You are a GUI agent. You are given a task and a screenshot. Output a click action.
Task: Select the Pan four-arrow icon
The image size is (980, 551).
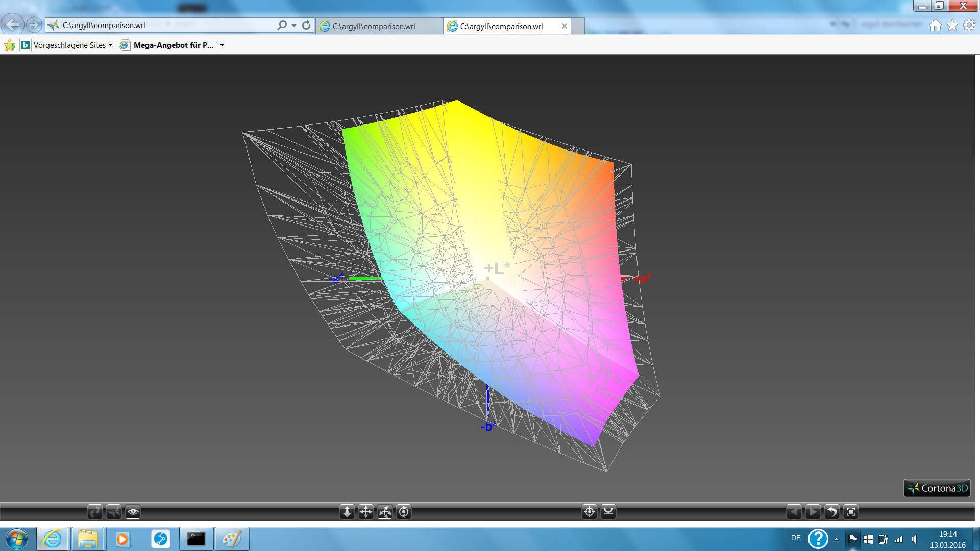tap(366, 512)
